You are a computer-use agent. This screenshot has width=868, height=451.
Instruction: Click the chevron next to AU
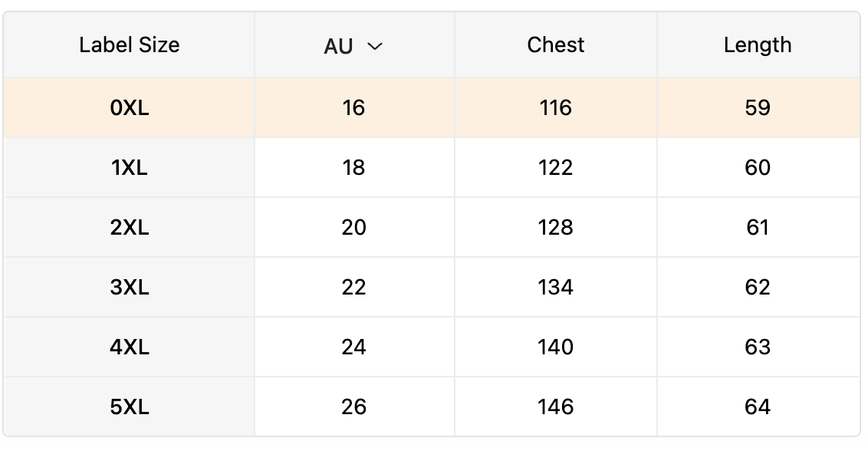[x=375, y=47]
